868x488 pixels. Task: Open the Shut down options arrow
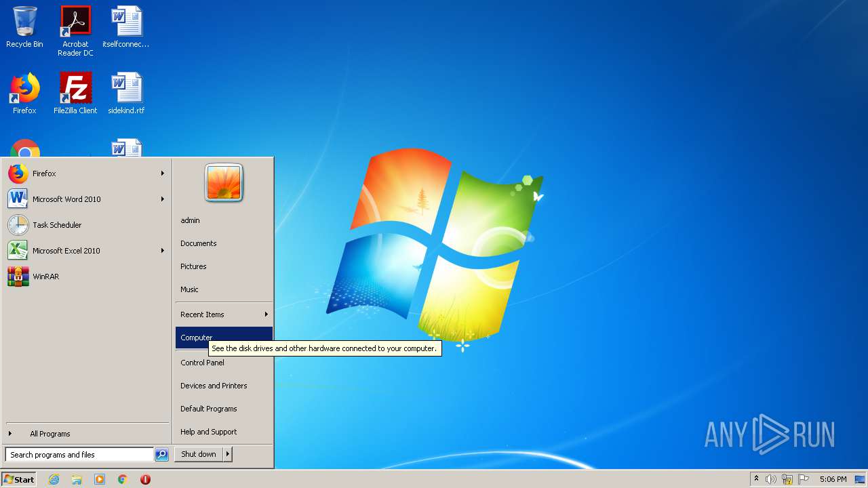click(x=228, y=454)
